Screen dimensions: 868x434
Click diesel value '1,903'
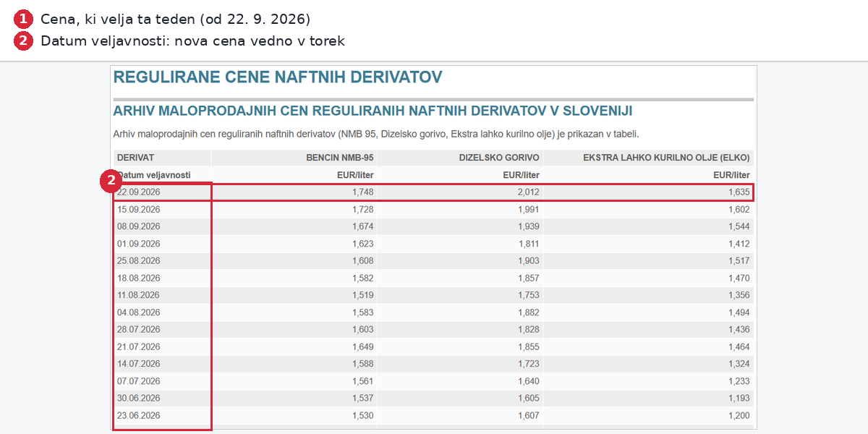point(529,260)
